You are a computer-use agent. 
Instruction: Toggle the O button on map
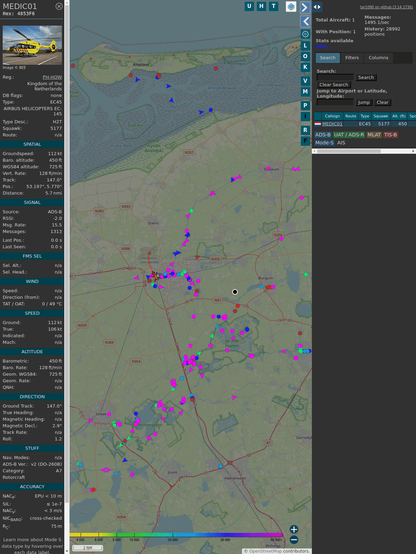click(305, 56)
